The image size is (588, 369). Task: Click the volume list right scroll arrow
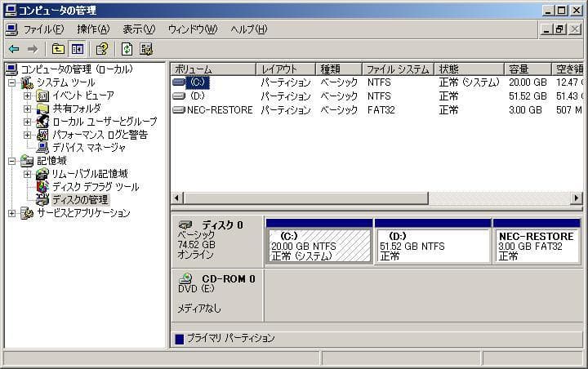coord(576,198)
